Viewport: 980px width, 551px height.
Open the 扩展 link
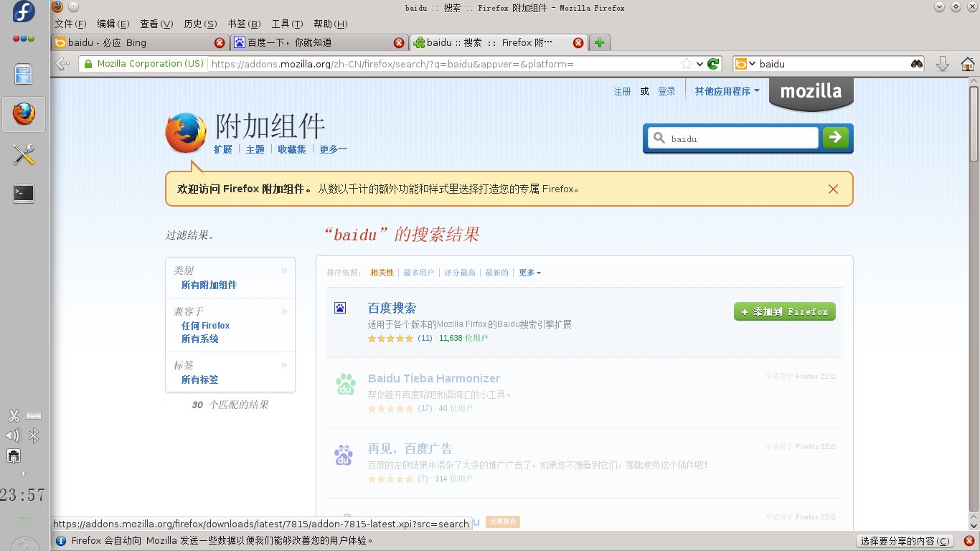[223, 149]
